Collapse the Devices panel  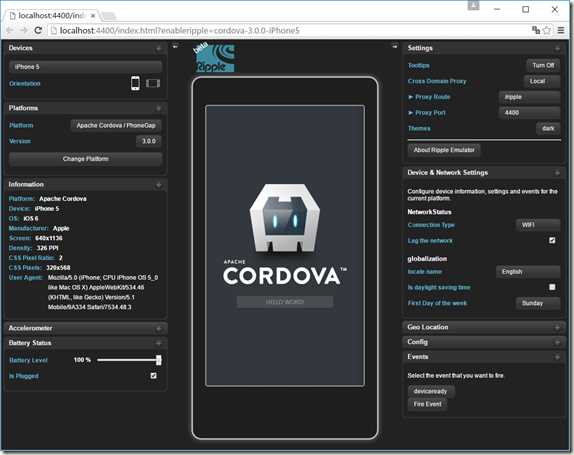click(159, 48)
